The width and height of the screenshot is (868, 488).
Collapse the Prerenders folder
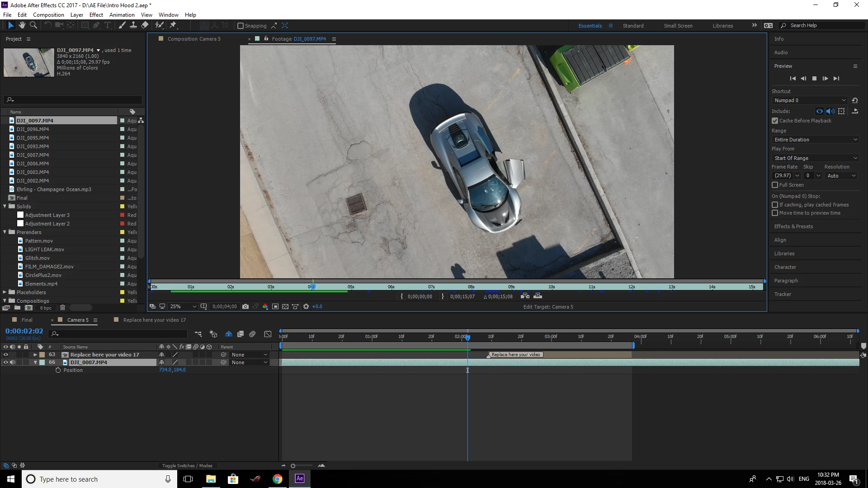click(x=5, y=232)
